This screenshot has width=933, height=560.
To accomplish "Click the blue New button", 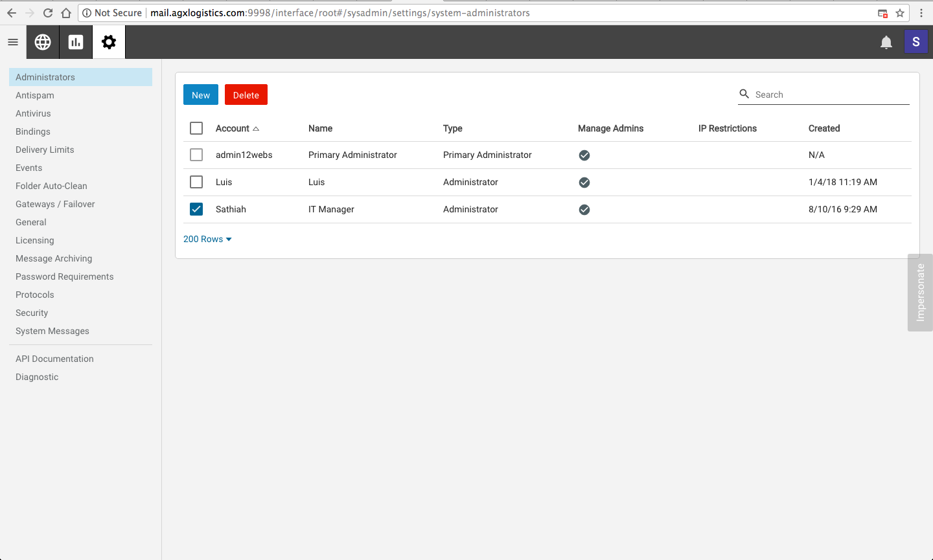I will pyautogui.click(x=201, y=95).
